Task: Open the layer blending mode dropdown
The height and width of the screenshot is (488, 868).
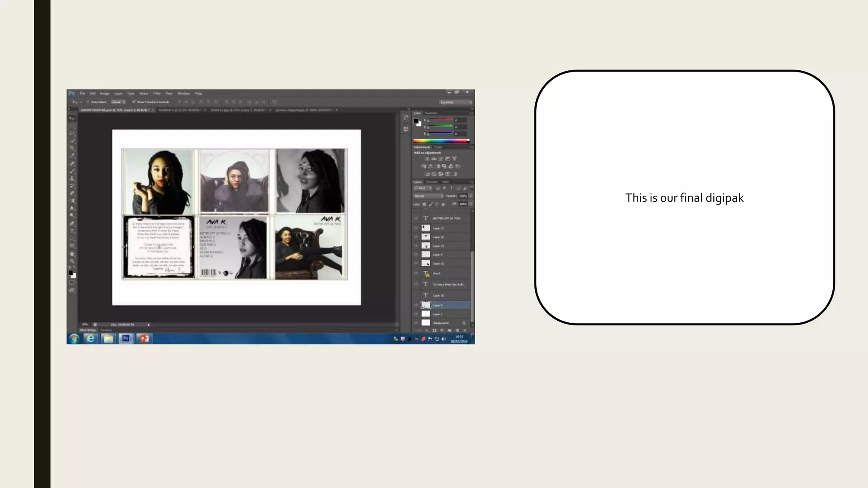Action: tap(428, 196)
